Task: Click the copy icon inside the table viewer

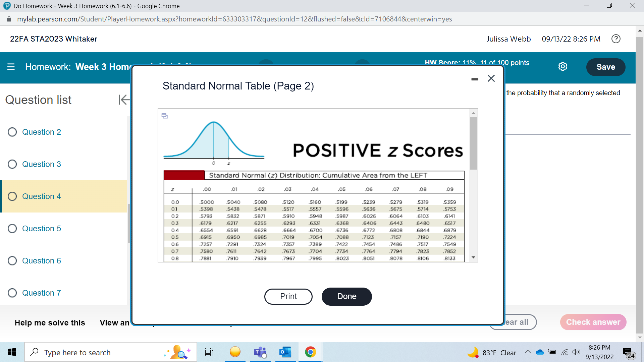Action: 164,115
